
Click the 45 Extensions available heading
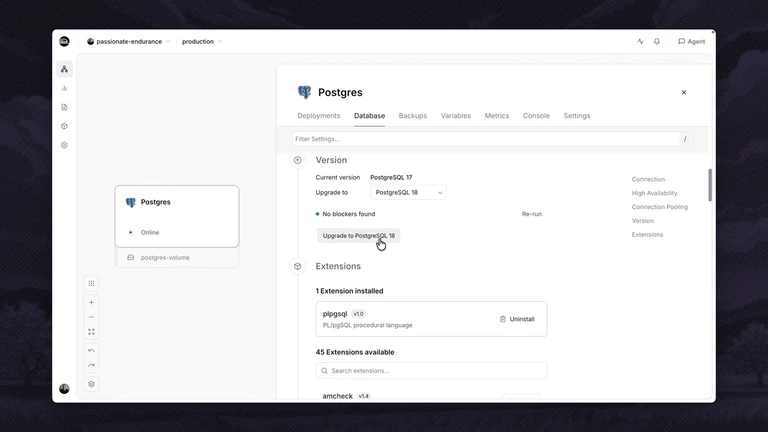355,352
